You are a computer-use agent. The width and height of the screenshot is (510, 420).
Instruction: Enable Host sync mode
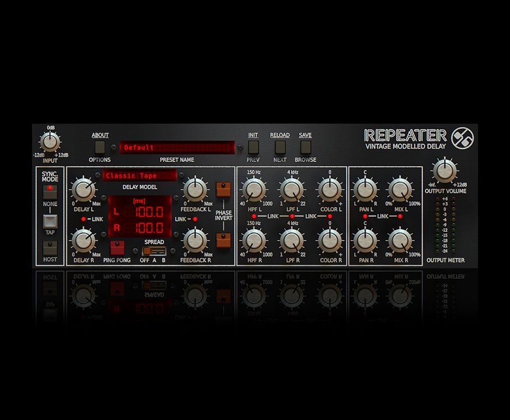[x=50, y=248]
